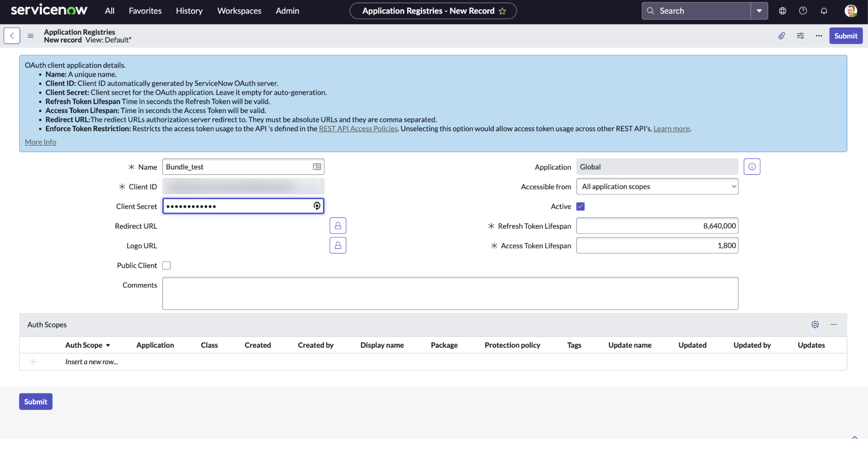Click into the Comments text area
This screenshot has width=868, height=468.
pos(450,293)
